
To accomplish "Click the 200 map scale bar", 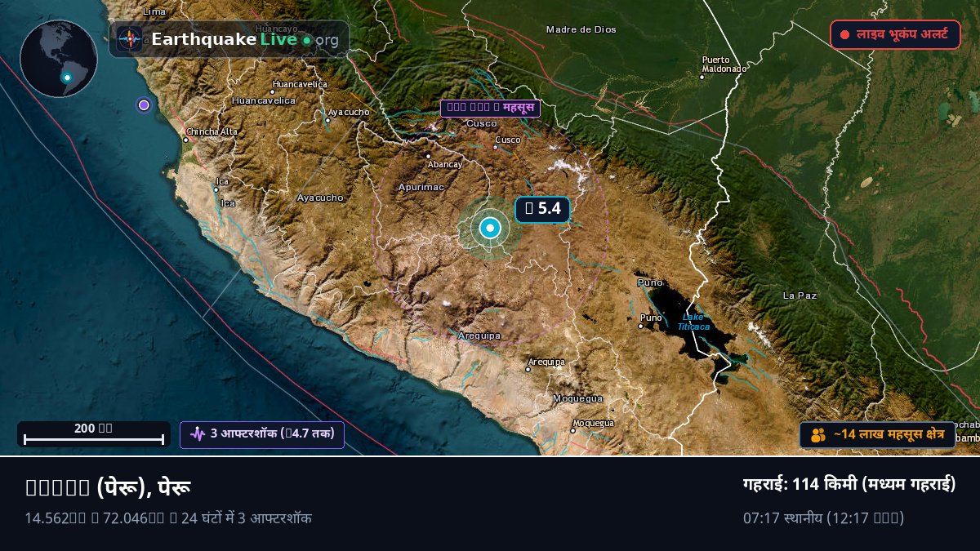I will [x=94, y=434].
